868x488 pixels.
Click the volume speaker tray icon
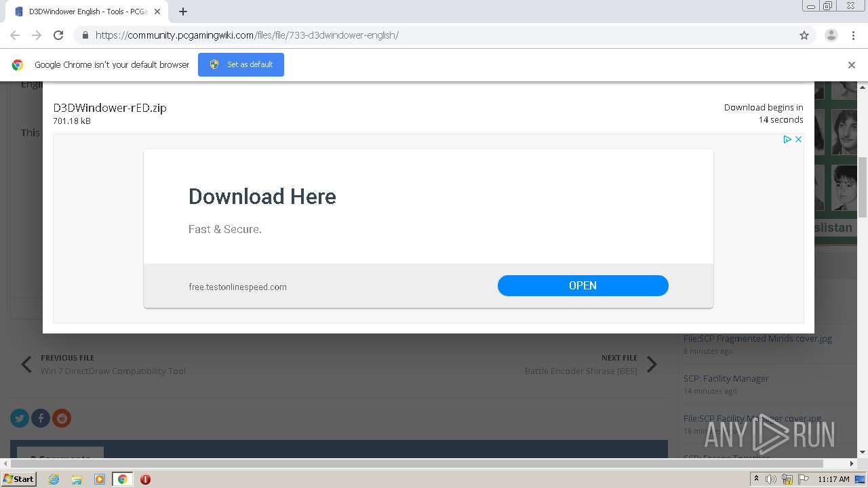click(771, 479)
